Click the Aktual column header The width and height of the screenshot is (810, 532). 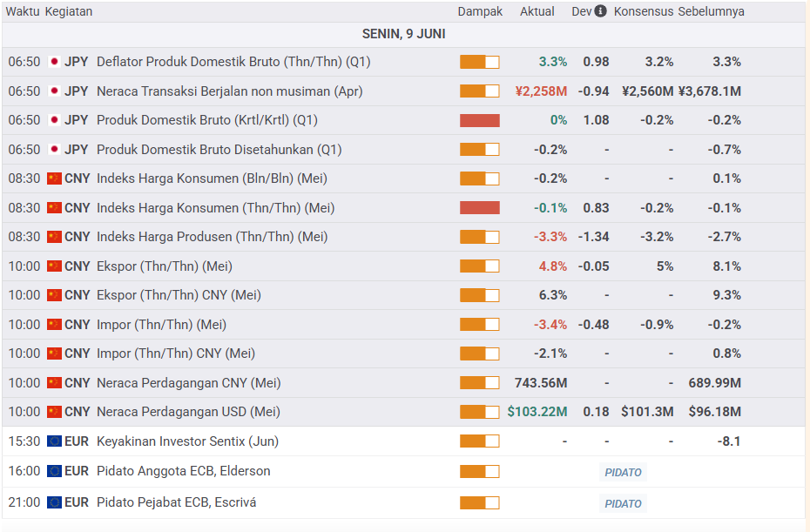click(x=537, y=11)
